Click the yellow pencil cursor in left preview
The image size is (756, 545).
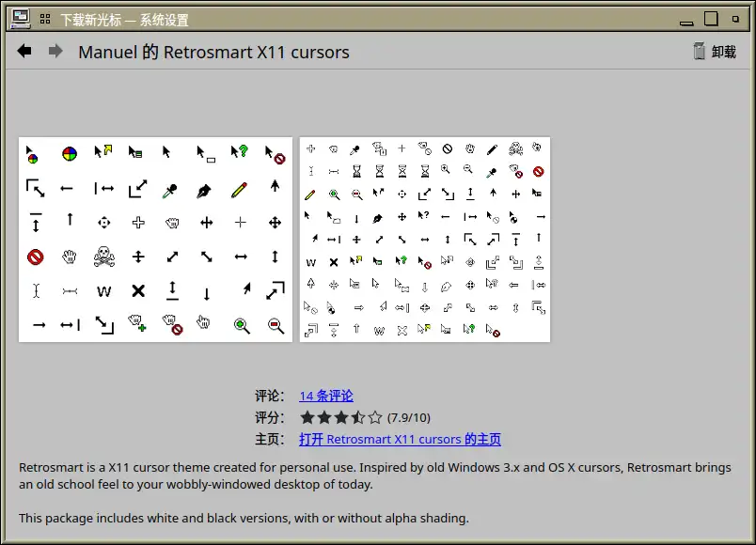240,189
